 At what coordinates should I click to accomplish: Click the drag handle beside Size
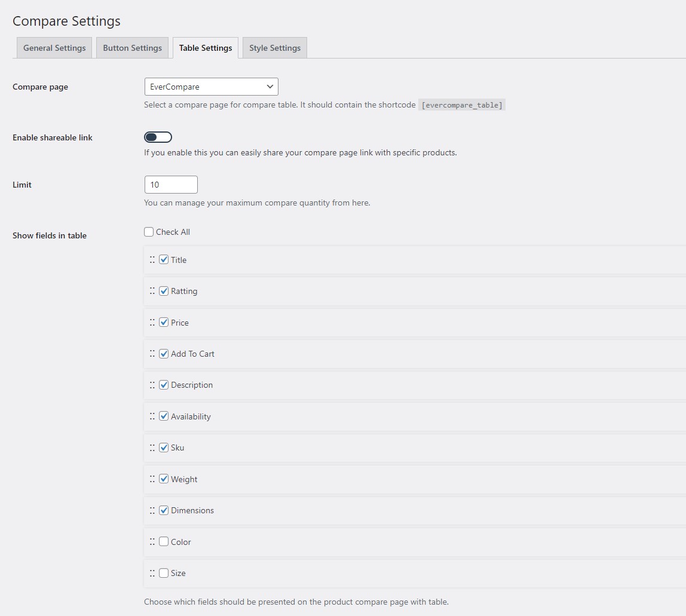pyautogui.click(x=152, y=573)
